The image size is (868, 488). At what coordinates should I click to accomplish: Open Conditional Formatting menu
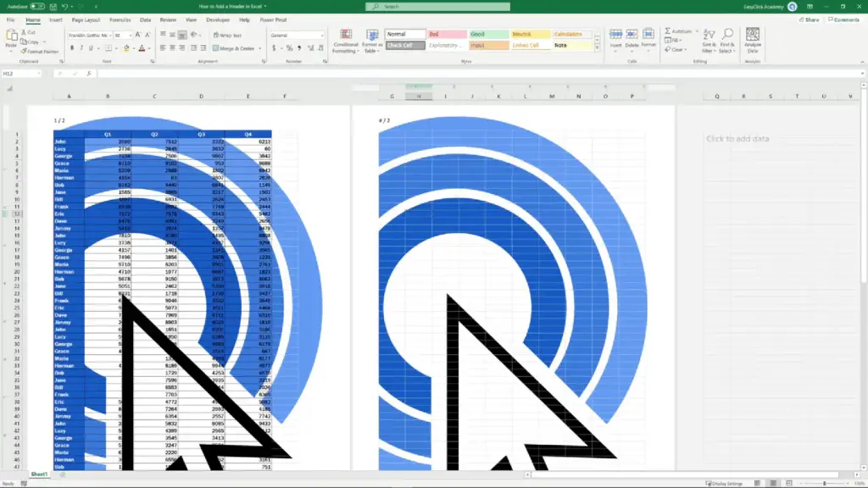click(x=346, y=42)
